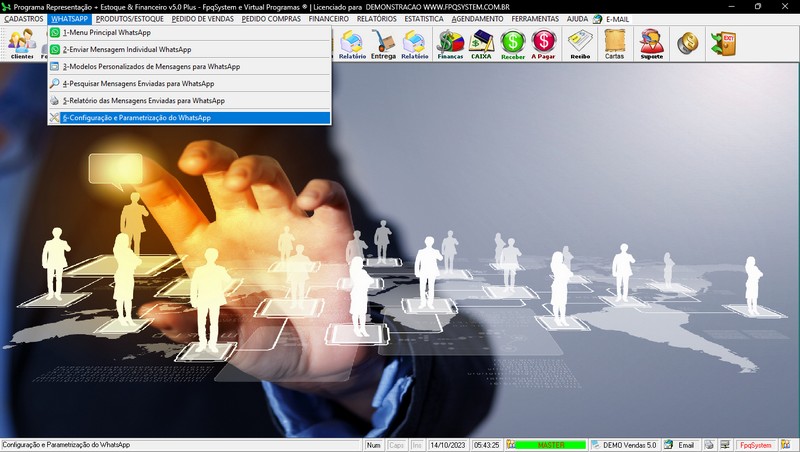Select 4-Pesquisar Mensagens Enviadas para WhatsApp
Viewport: 800px width, 452px height.
189,84
